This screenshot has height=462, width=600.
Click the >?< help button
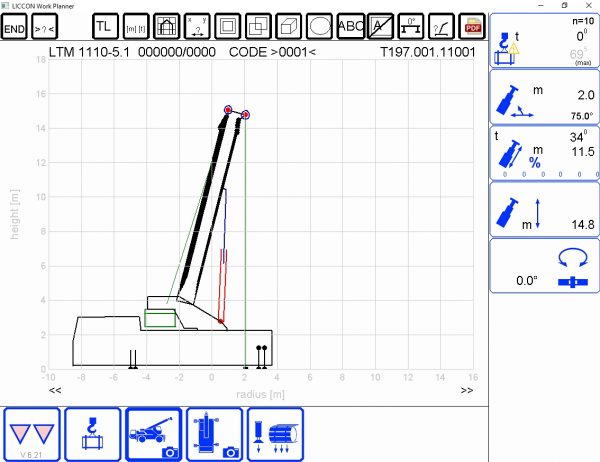pos(44,27)
